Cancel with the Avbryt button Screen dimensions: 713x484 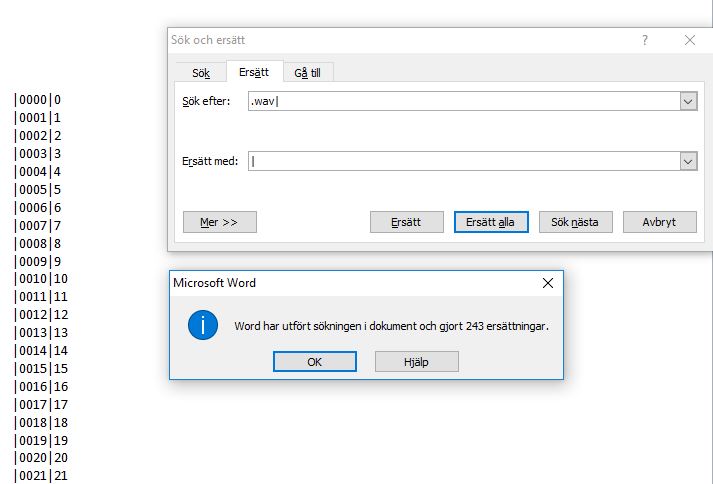[x=659, y=222]
